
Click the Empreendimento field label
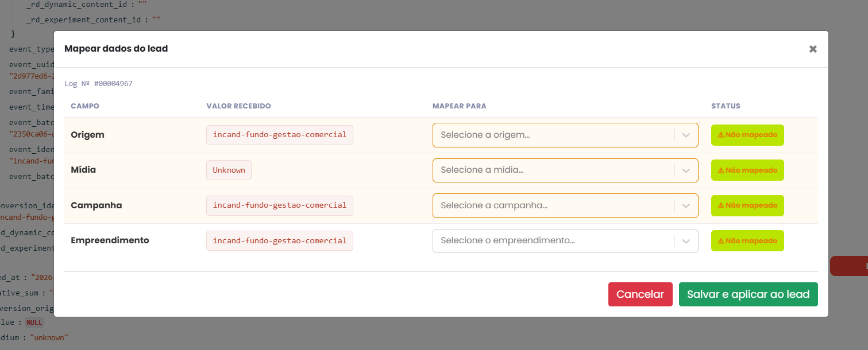(110, 240)
